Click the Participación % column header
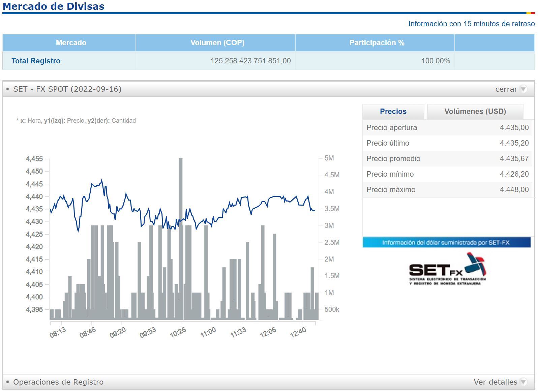This screenshot has height=392, width=538. point(377,43)
